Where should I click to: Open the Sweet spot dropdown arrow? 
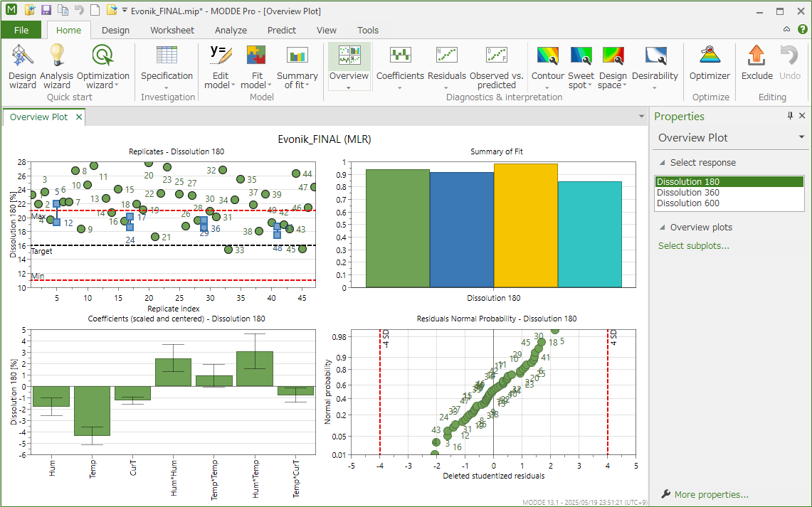click(591, 86)
